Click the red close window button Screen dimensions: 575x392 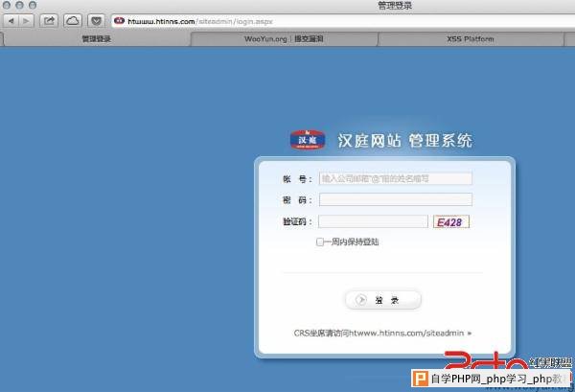[7, 5]
